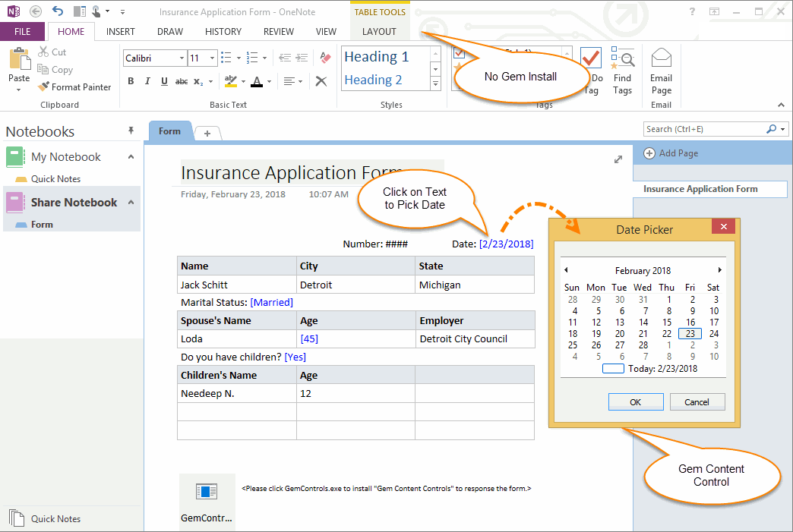Open the bullet list style dropdown arrow
The image size is (793, 532).
239,58
